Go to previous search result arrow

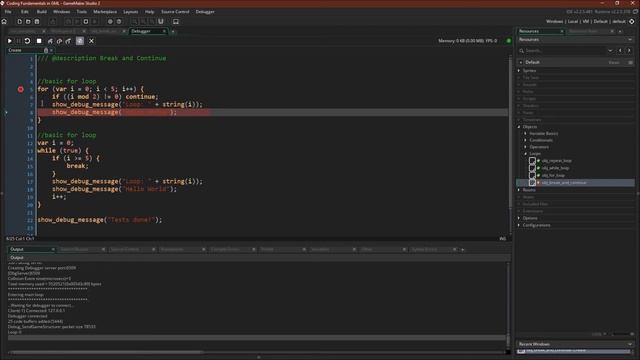pyautogui.click(x=620, y=51)
